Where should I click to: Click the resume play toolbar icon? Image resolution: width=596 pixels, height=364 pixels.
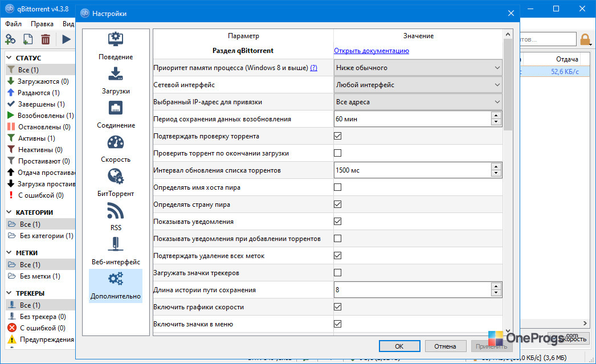66,39
